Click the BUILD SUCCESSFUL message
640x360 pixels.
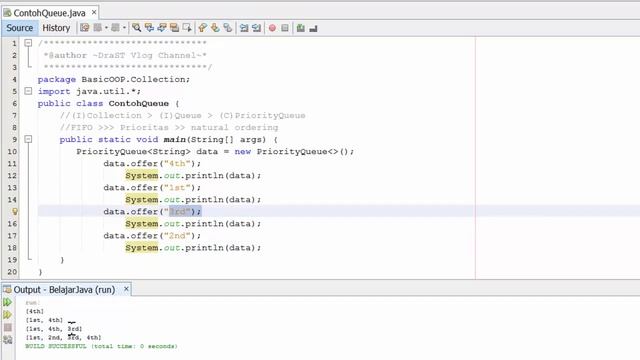point(101,347)
